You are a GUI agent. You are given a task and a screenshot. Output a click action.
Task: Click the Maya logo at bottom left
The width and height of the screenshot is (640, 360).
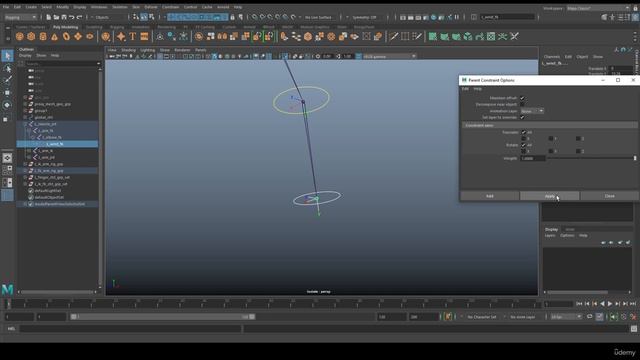click(7, 290)
